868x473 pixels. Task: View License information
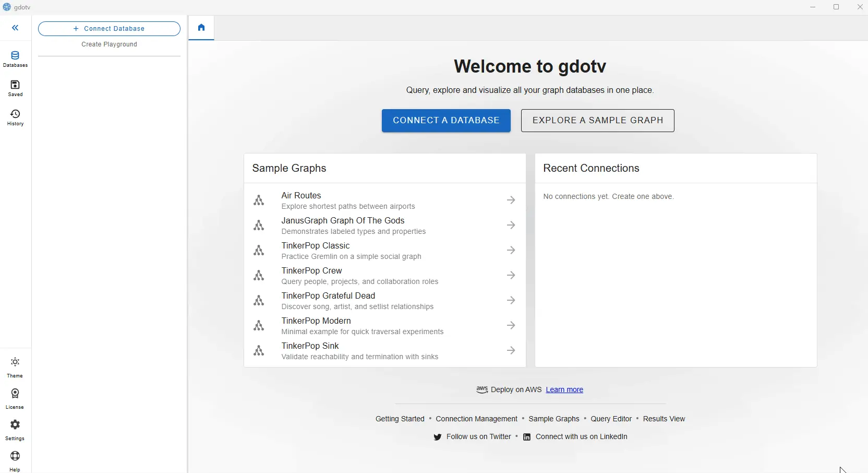tap(15, 398)
